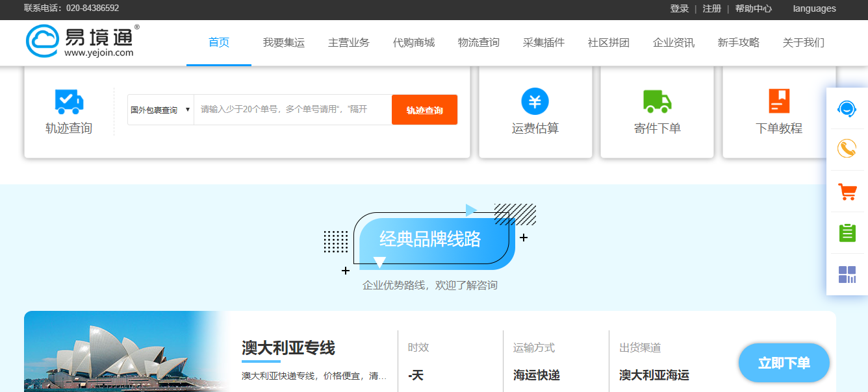Viewport: 868px width, 392px height.
Task: Open the 主营业务 menu
Action: 349,43
